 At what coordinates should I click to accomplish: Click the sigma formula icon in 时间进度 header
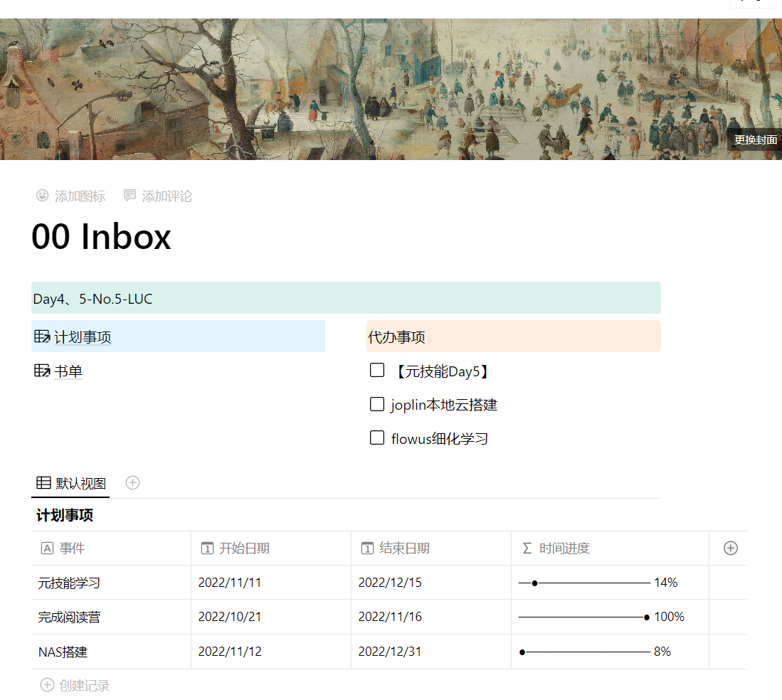click(527, 548)
